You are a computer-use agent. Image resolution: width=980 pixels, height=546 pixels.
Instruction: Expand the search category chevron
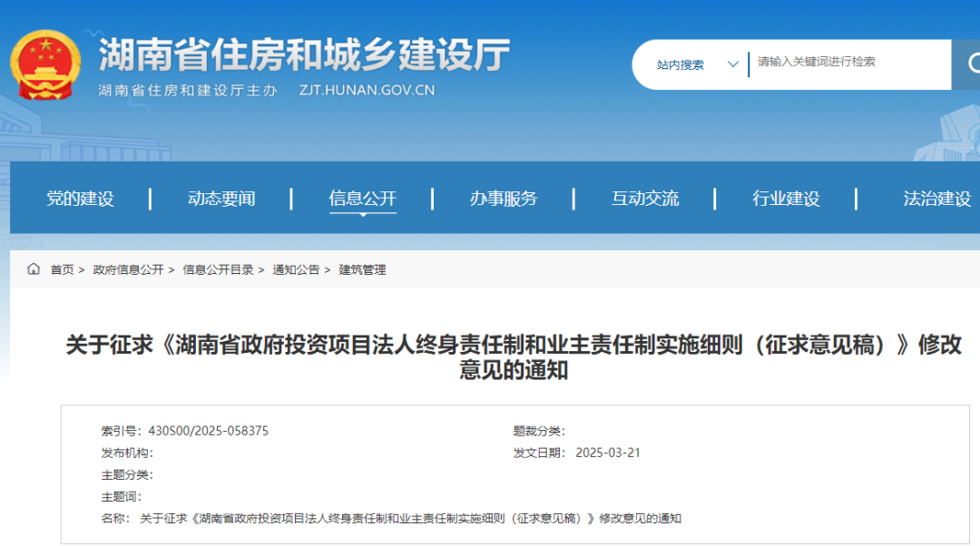point(732,64)
